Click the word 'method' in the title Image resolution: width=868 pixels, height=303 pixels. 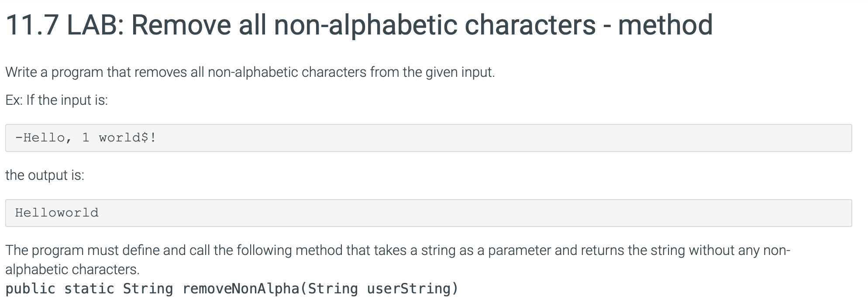tap(665, 25)
